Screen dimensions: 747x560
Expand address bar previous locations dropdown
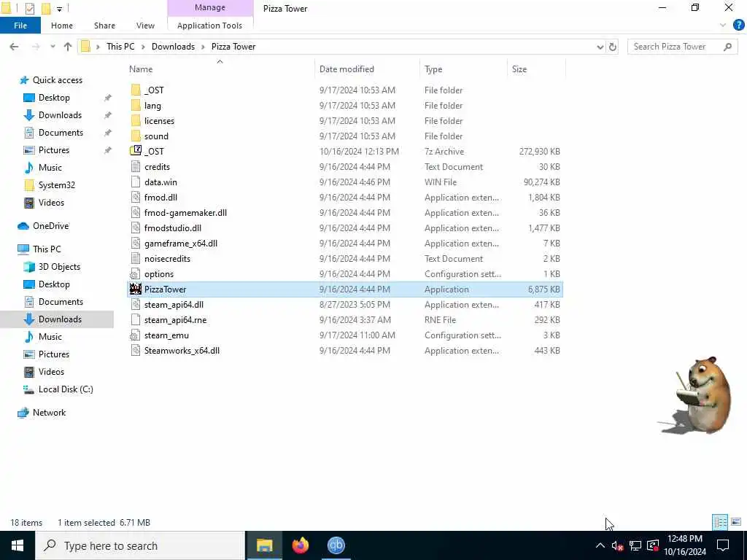[600, 47]
